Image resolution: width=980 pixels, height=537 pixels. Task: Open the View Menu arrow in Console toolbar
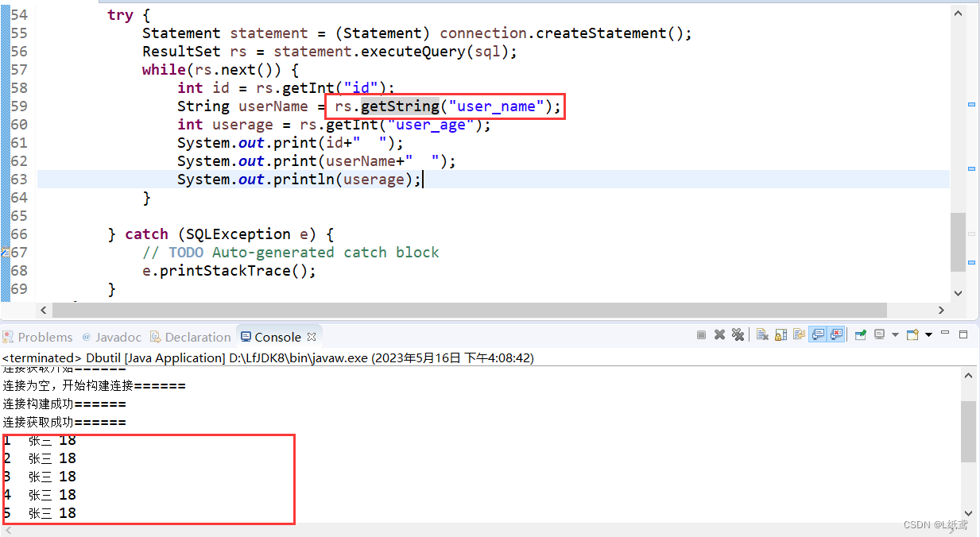click(929, 334)
